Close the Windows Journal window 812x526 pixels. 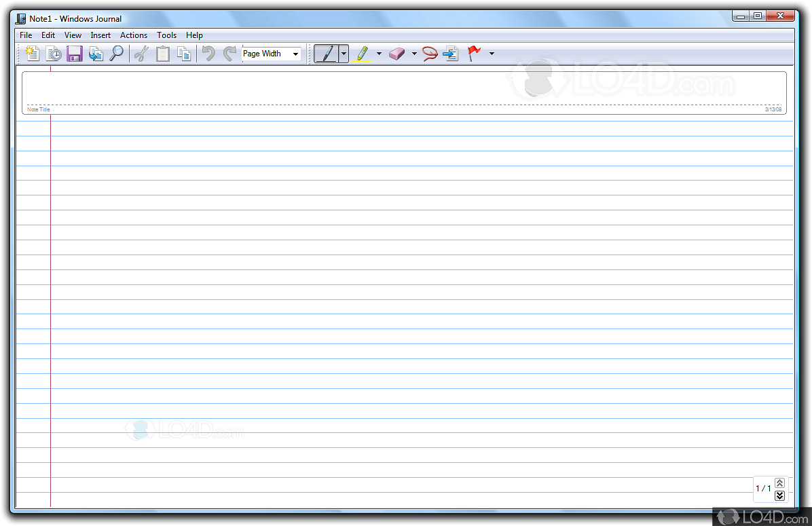(780, 16)
